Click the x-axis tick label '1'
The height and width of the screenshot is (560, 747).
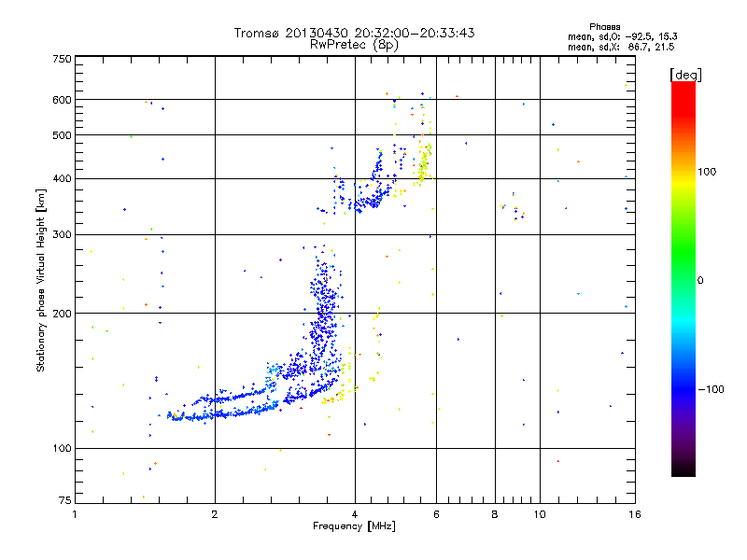coord(75,514)
